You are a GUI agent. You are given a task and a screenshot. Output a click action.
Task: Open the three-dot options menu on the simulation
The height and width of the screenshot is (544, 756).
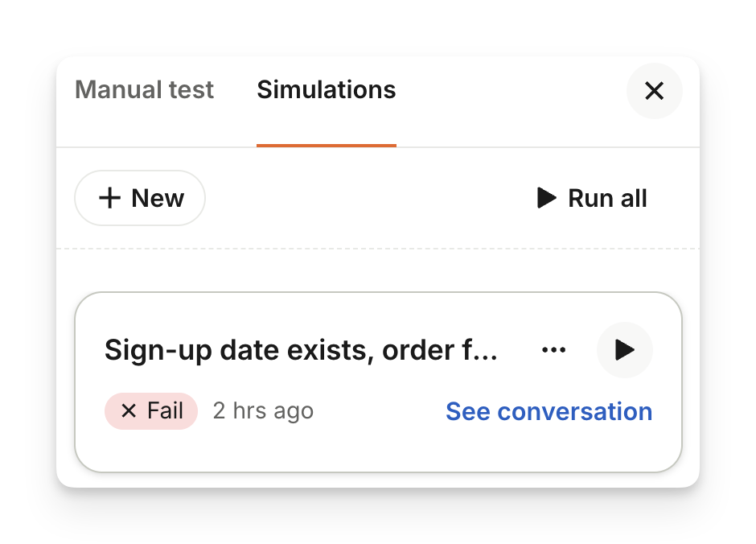click(x=554, y=350)
